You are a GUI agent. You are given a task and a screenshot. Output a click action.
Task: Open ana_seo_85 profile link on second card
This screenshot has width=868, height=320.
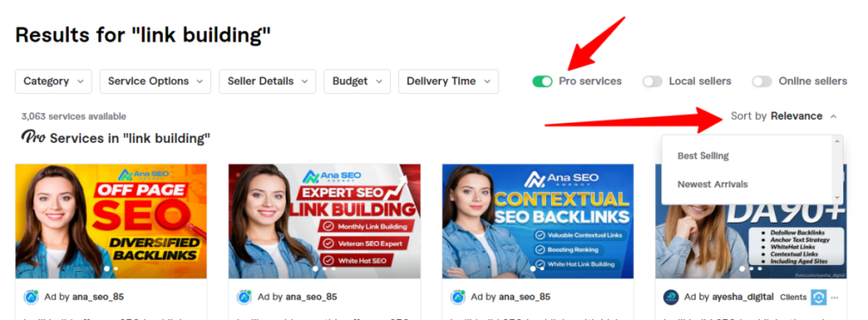[x=311, y=297]
